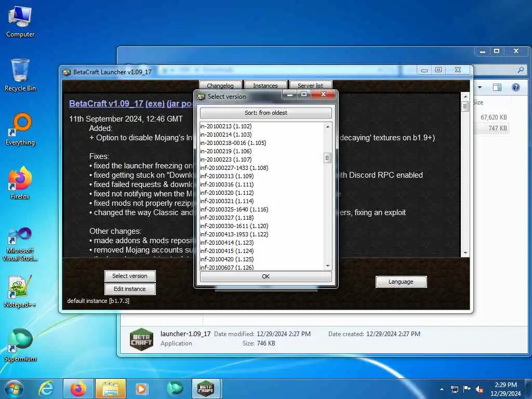Select version in-20100223 (1.107)
Image resolution: width=532 pixels, height=399 pixels.
tap(261, 159)
